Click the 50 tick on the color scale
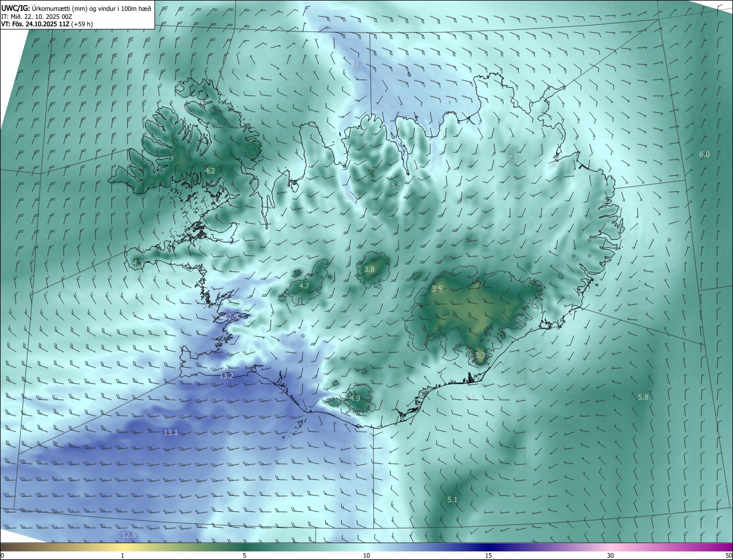733x560 pixels. click(x=728, y=555)
